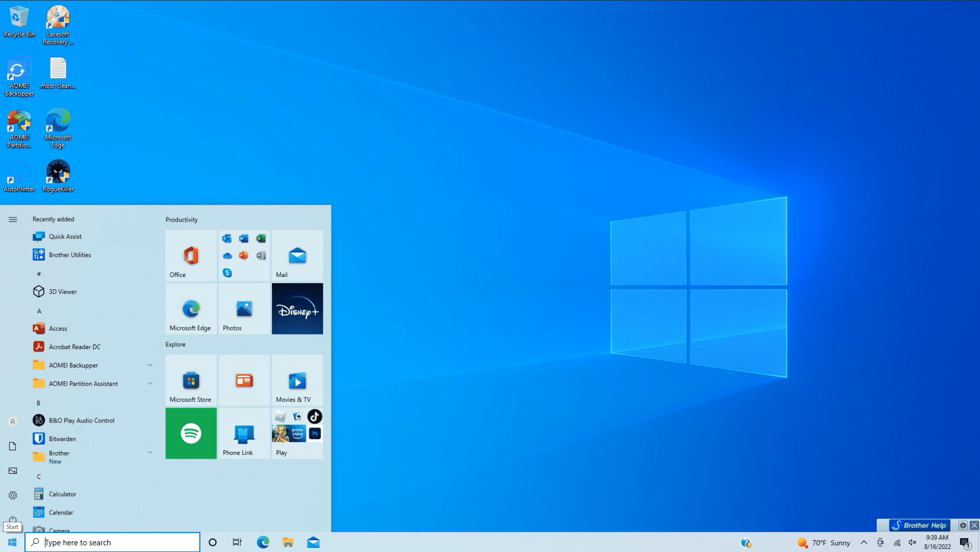
Task: Open the Microsoft Store tile
Action: click(x=191, y=380)
